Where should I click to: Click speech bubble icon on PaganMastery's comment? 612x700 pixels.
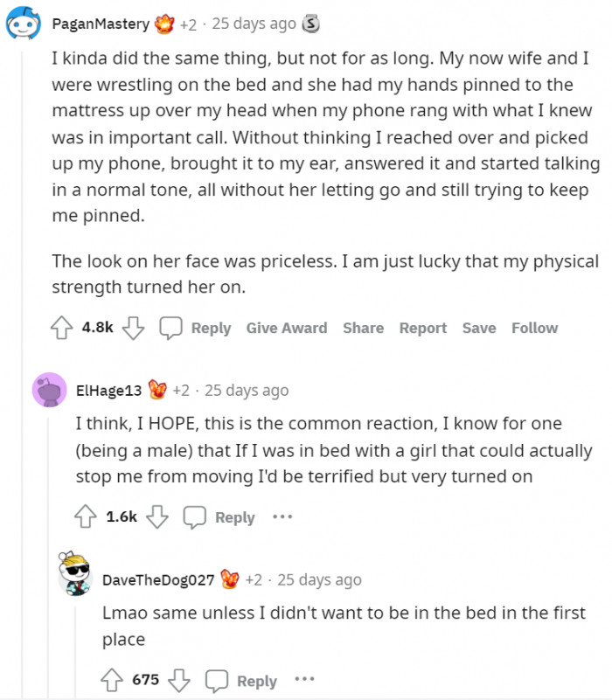170,329
